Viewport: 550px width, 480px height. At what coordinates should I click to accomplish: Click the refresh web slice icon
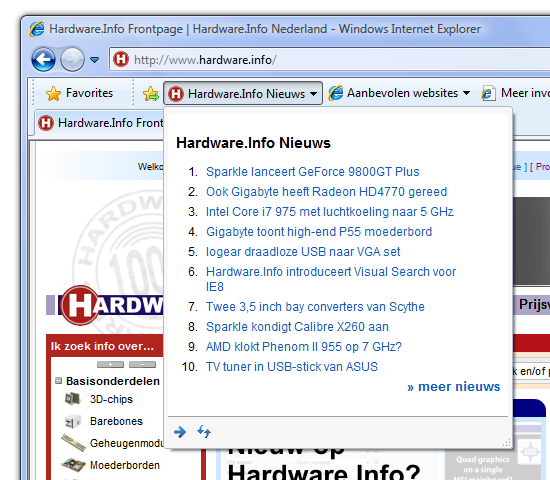tap(204, 431)
